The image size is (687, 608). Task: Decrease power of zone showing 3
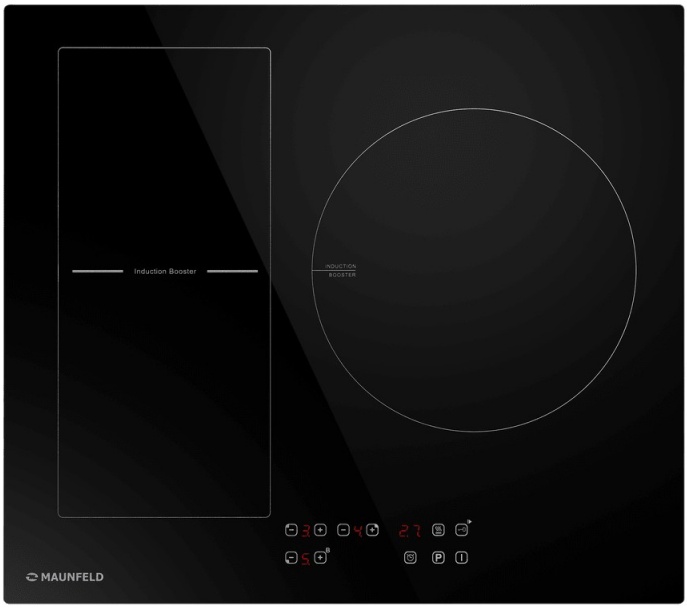(x=291, y=529)
